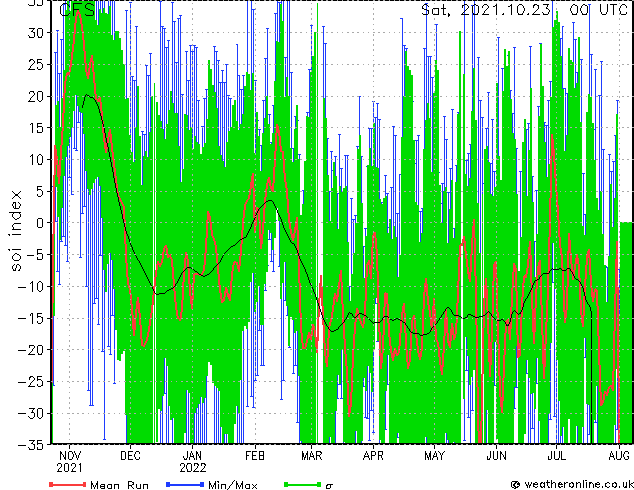This screenshot has width=634, height=490.
Task: Click the 25 value on y-axis
Action: [x=36, y=65]
